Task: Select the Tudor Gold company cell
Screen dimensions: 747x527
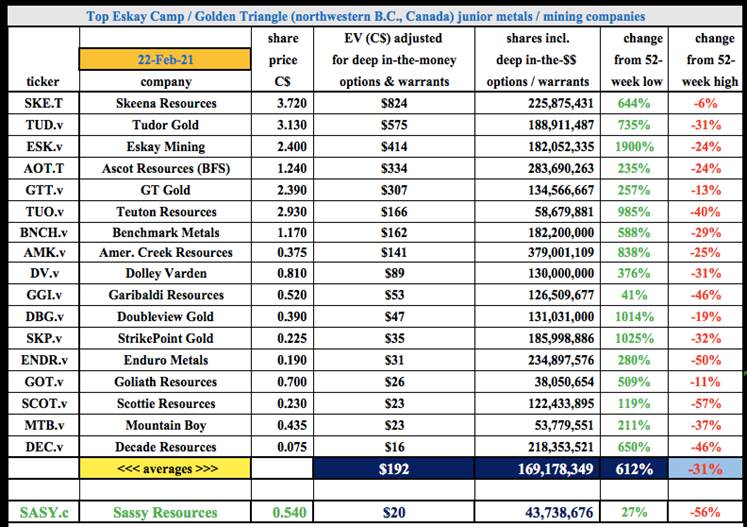Action: pyautogui.click(x=165, y=125)
